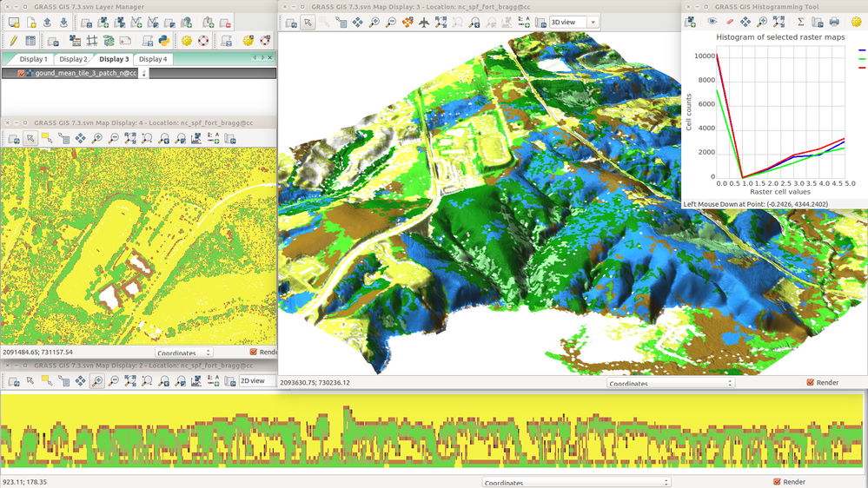Uncheck gound_mean_tile_3_patch layer checkbox
Image resolution: width=868 pixels, height=488 pixels.
pyautogui.click(x=21, y=73)
